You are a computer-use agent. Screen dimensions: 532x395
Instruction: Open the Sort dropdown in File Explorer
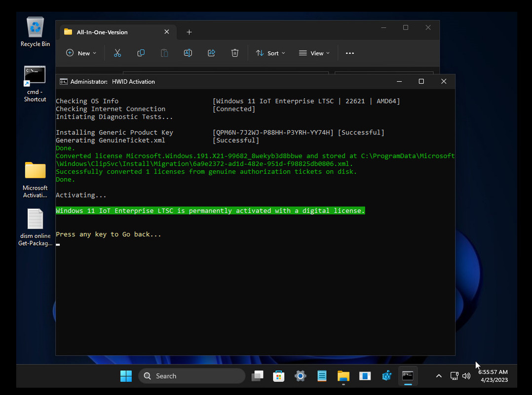270,53
